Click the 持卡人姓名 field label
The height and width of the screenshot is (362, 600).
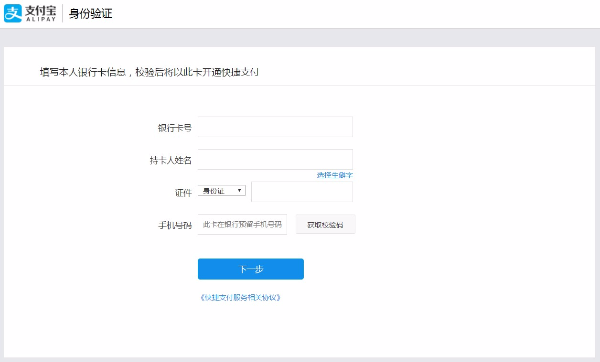point(171,160)
